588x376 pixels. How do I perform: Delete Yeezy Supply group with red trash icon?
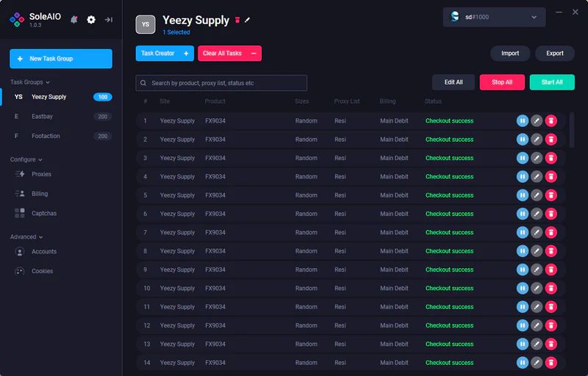coord(237,21)
